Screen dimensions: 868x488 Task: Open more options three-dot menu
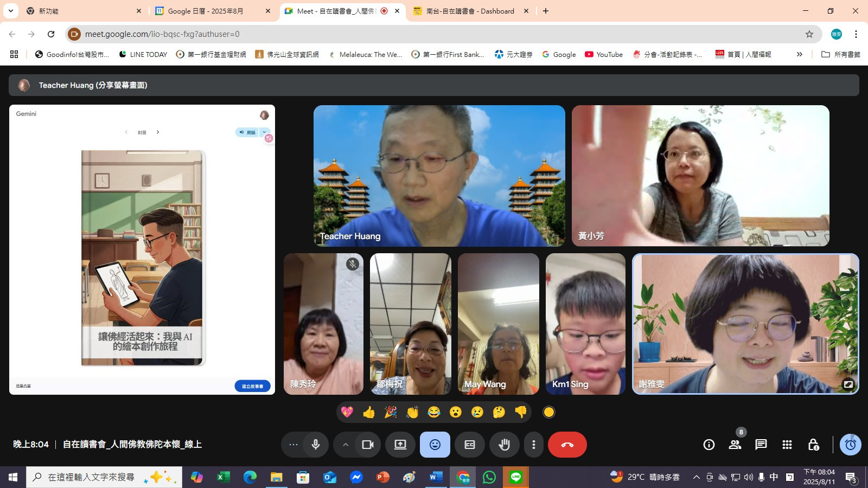[534, 445]
